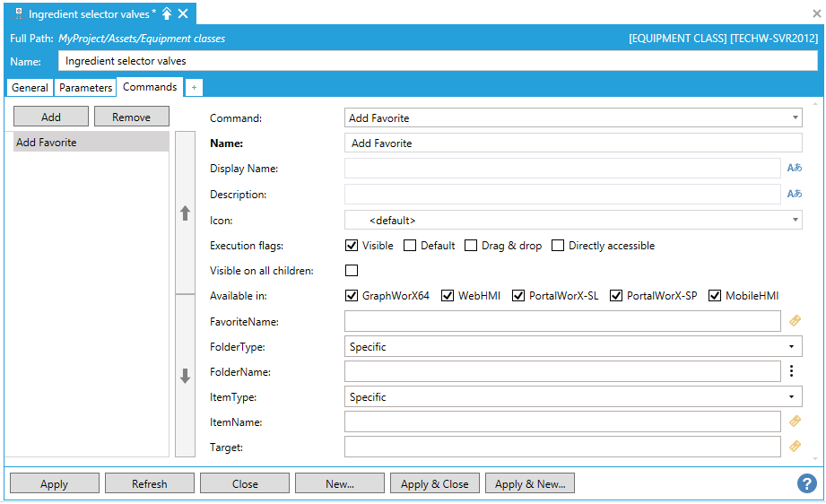Disable the WebHMI availability checkbox

tap(448, 296)
